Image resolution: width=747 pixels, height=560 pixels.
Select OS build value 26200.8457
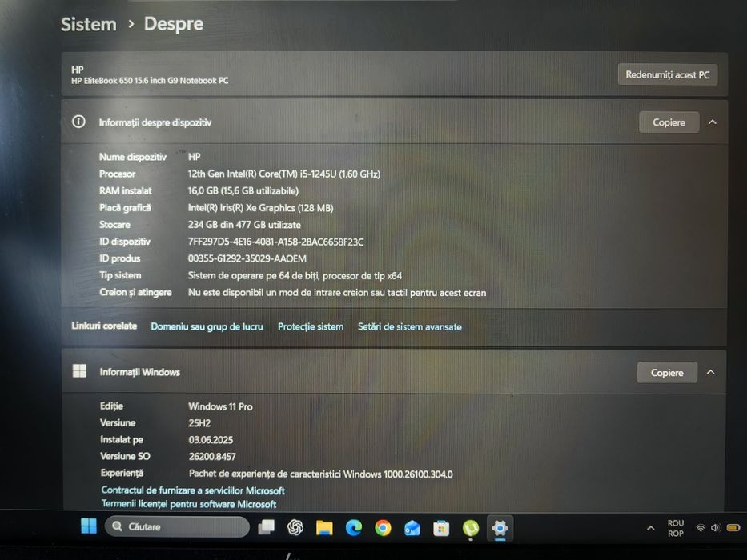tap(212, 457)
